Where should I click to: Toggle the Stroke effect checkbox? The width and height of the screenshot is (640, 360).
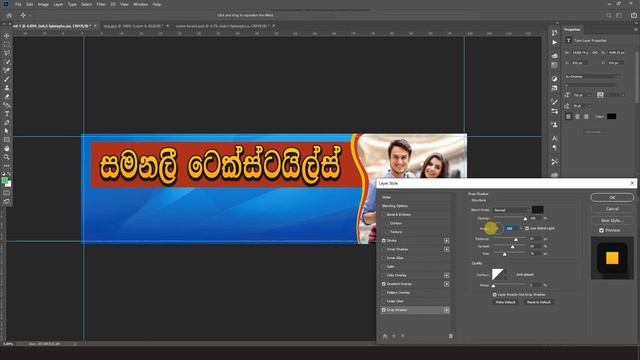384,241
